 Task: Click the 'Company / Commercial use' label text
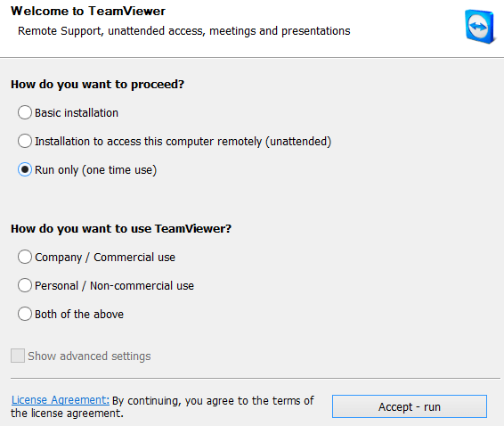pyautogui.click(x=105, y=258)
